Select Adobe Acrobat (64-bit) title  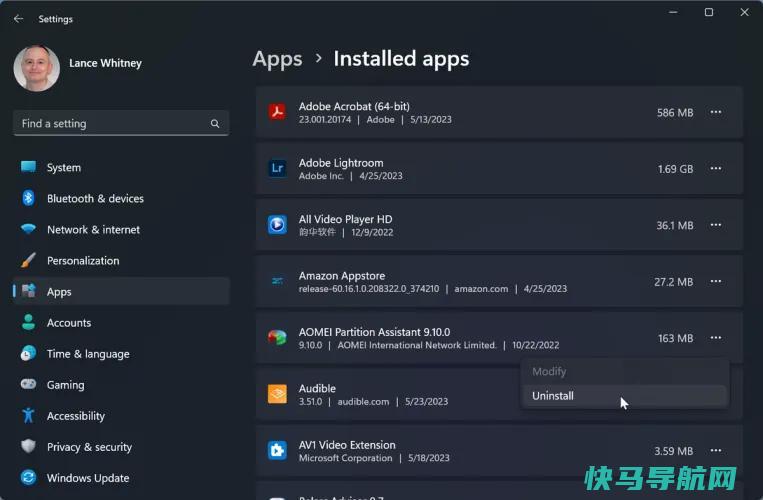(x=354, y=107)
